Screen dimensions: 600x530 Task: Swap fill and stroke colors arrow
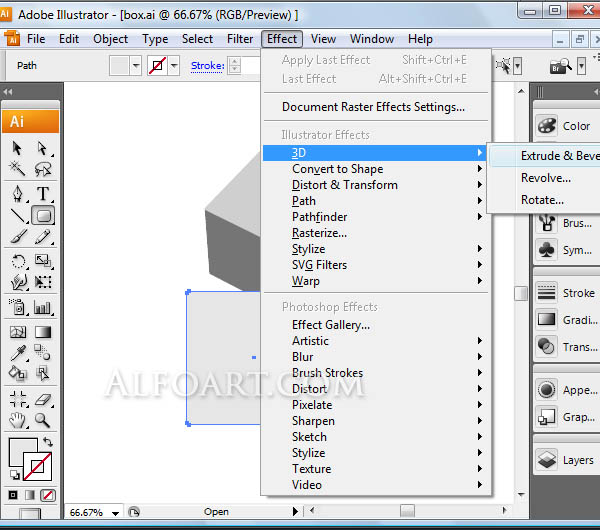[x=48, y=442]
